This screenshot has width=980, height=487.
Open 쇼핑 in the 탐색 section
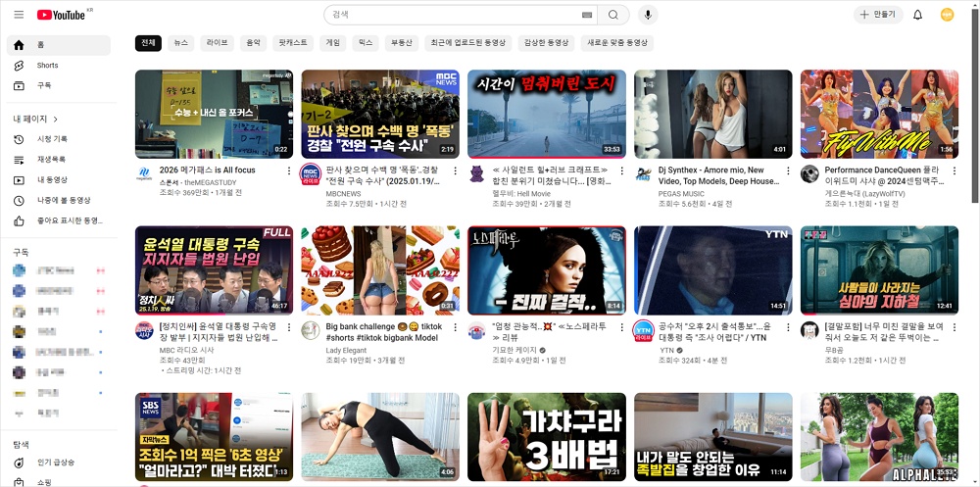tap(59, 481)
